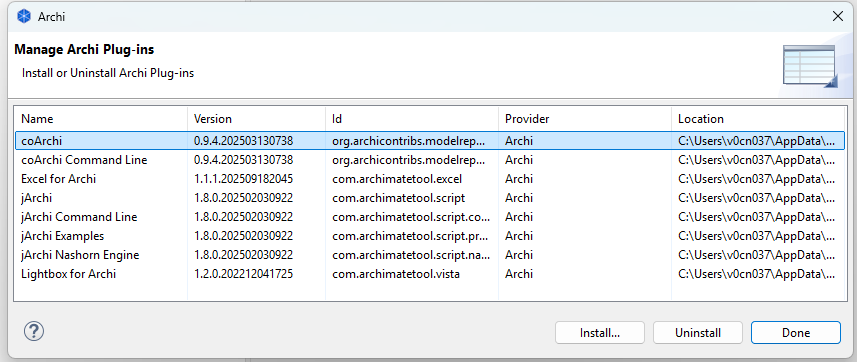The image size is (857, 362).
Task: Click the com.archimatetool.script.pr... id cell
Action: 410,236
